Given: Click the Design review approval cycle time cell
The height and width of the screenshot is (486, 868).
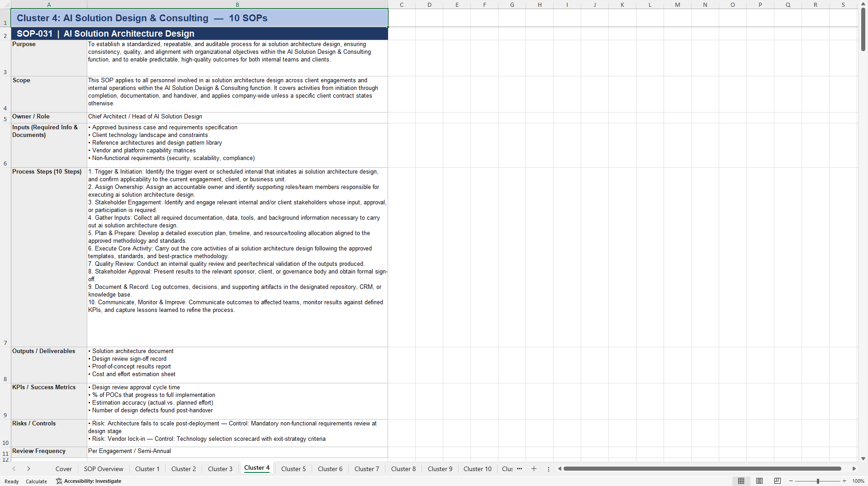Looking at the screenshot, I should tap(237, 401).
